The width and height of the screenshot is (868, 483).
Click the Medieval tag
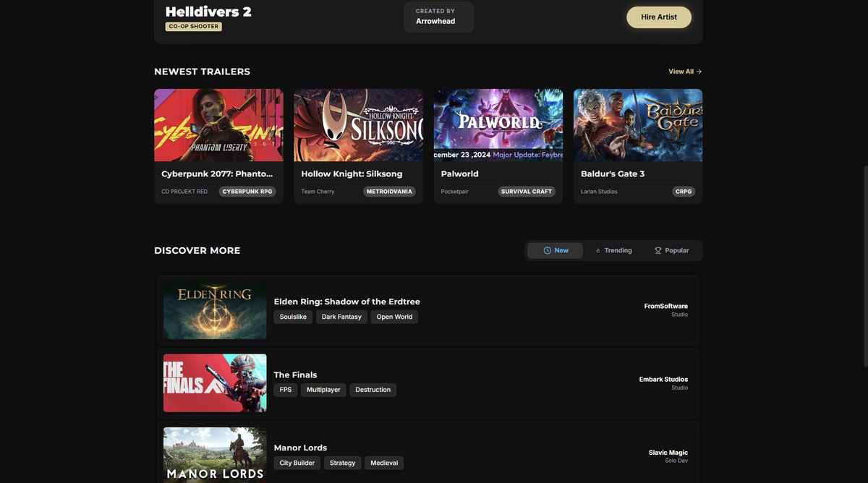384,463
